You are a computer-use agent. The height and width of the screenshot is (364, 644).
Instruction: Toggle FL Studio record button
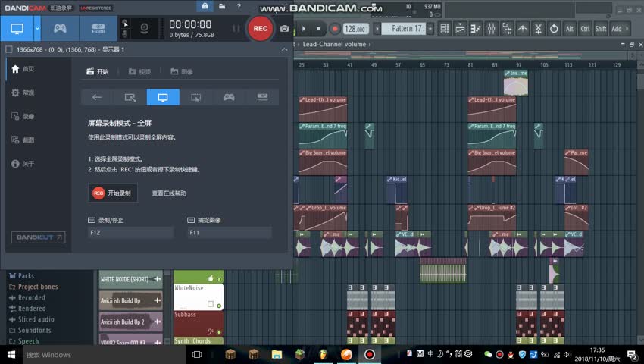click(x=335, y=29)
